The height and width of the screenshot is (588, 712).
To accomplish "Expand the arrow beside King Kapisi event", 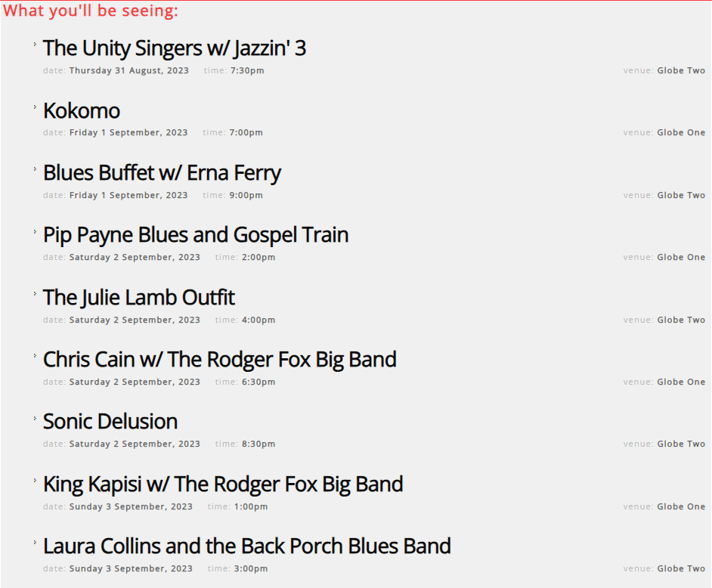I will click(35, 480).
